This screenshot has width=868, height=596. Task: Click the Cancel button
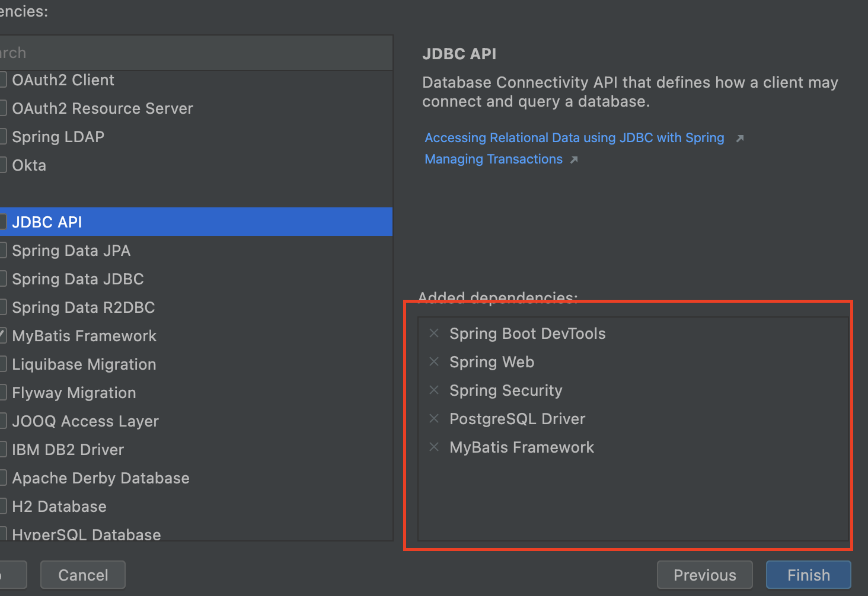click(83, 575)
